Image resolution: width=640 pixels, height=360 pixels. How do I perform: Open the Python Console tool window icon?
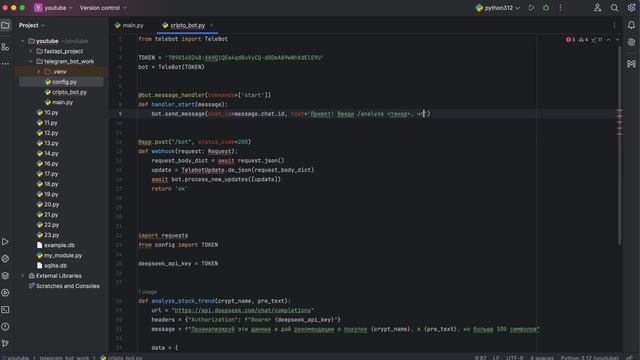coord(5,259)
